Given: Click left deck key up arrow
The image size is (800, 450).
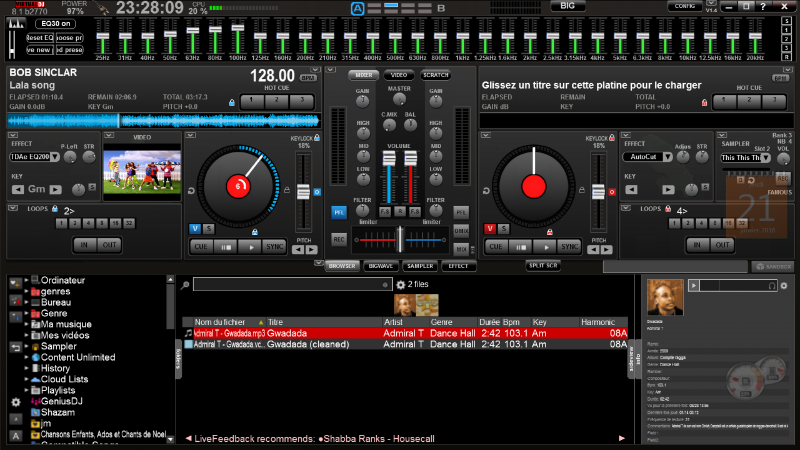Looking at the screenshot, I should pos(56,189).
